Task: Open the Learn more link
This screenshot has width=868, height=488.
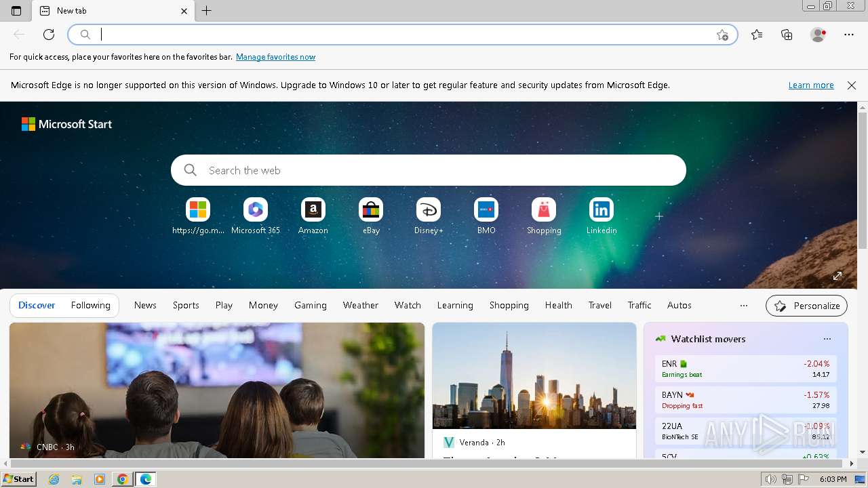Action: [811, 85]
